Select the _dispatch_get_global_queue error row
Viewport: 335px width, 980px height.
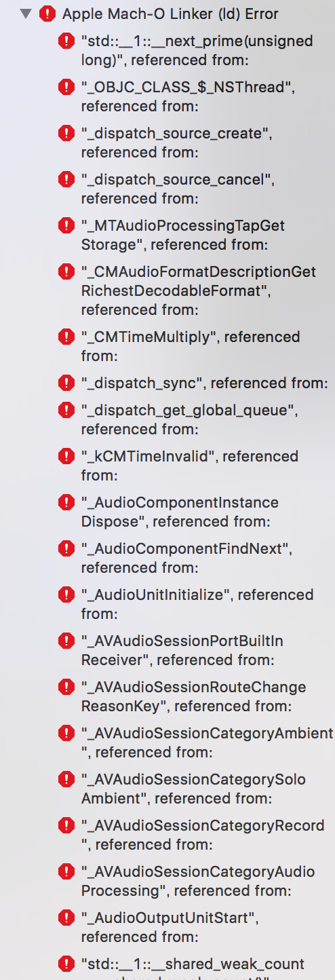(x=197, y=419)
